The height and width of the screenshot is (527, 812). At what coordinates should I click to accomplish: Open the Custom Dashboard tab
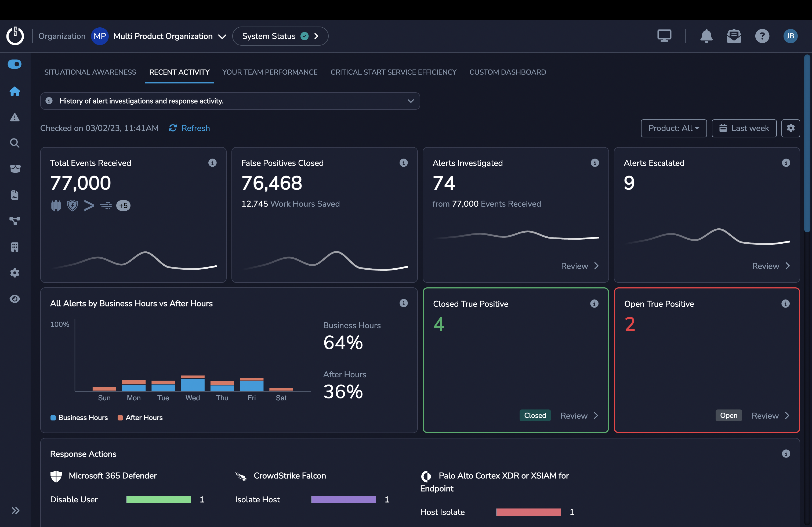pos(508,72)
